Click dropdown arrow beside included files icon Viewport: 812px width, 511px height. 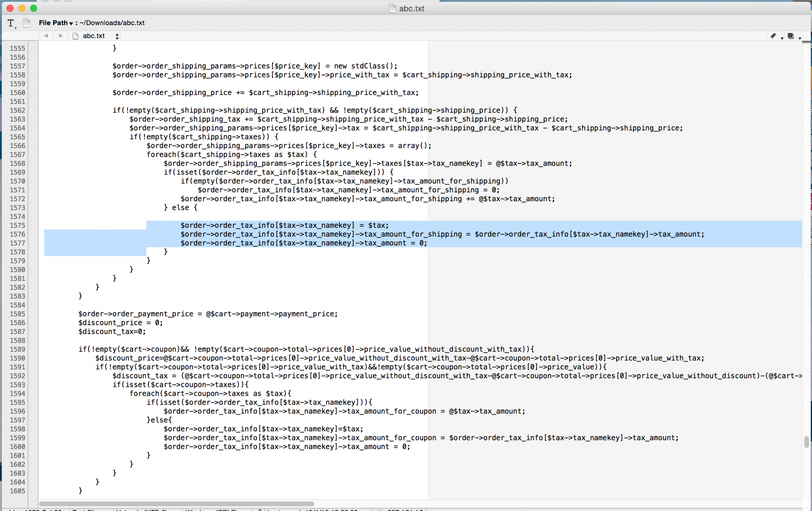(800, 38)
